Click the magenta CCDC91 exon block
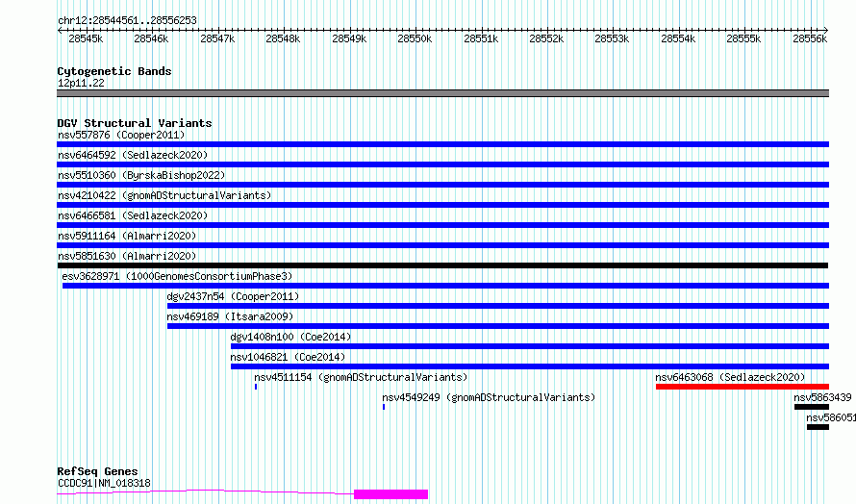This screenshot has height=504, width=856. click(390, 494)
